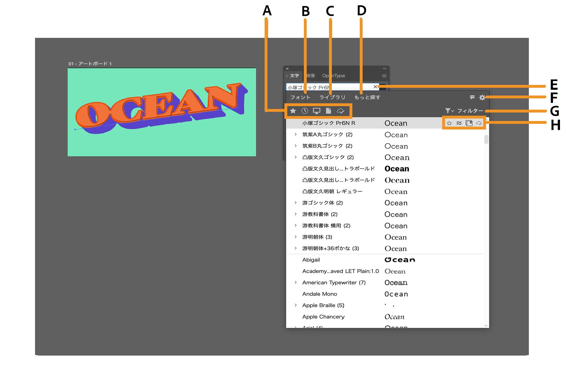Screen dimensions: 566x392
Task: Switch to the もっと探す tab
Action: pyautogui.click(x=367, y=97)
